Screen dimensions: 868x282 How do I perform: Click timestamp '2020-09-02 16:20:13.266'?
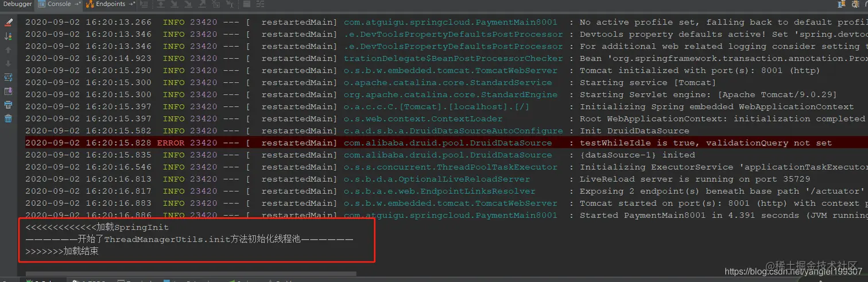pyautogui.click(x=88, y=22)
